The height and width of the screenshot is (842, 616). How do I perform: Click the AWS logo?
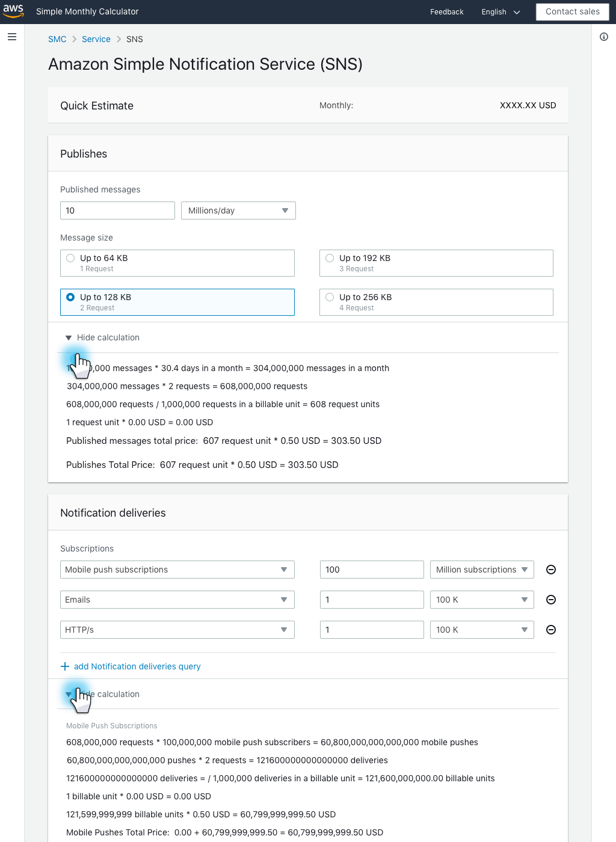[x=13, y=11]
